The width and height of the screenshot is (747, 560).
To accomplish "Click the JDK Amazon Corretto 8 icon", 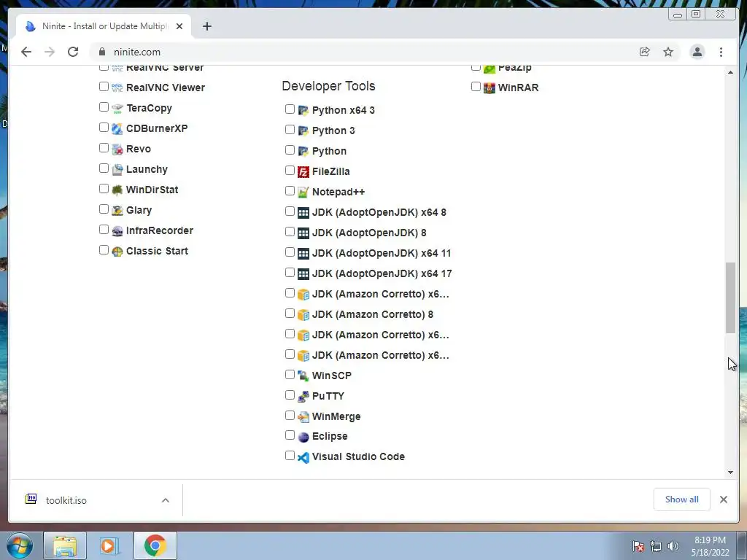I will pos(303,315).
